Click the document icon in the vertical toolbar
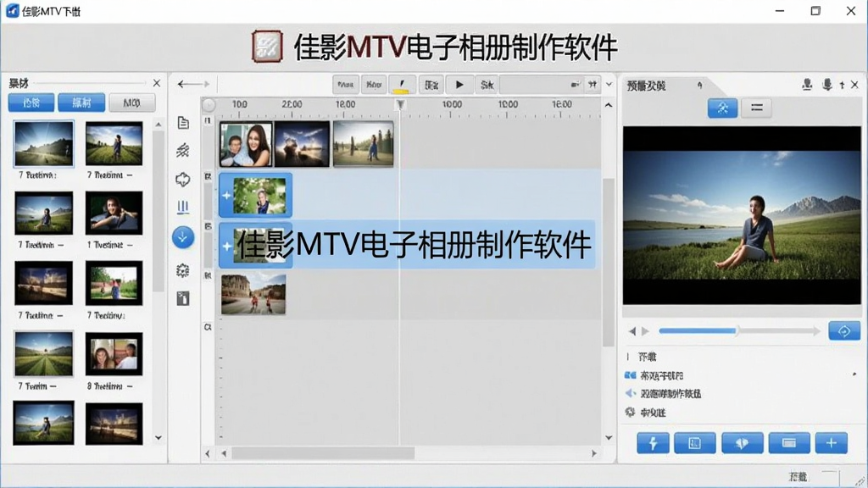The height and width of the screenshot is (488, 868). tap(183, 122)
